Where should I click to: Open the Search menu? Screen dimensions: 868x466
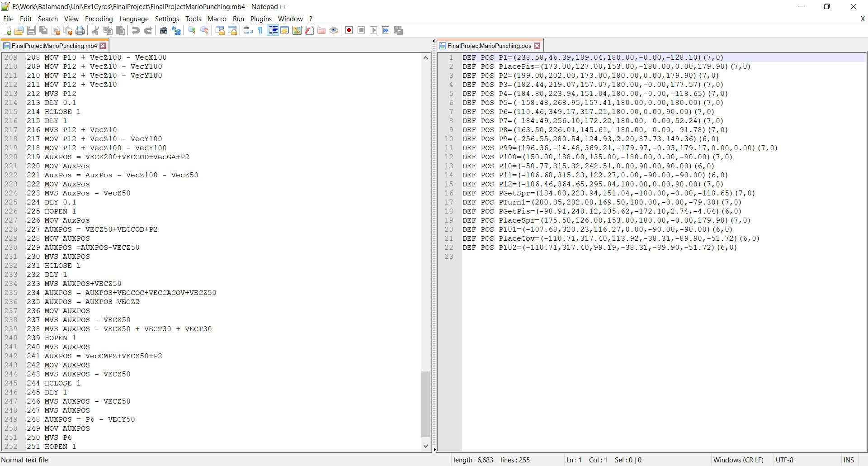coord(48,19)
